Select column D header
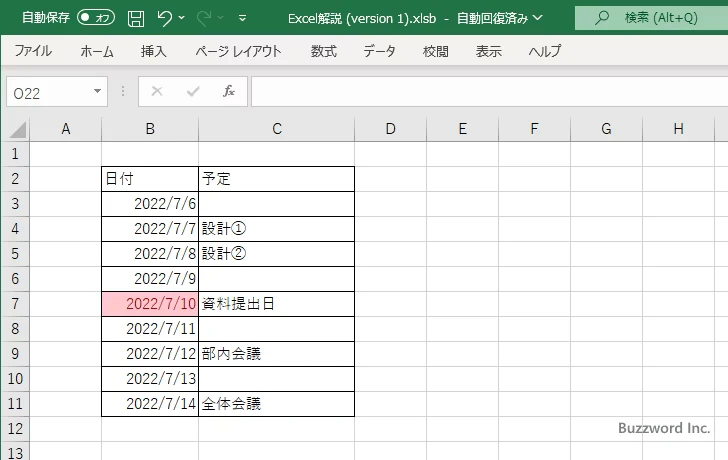The height and width of the screenshot is (460, 728). [x=390, y=129]
